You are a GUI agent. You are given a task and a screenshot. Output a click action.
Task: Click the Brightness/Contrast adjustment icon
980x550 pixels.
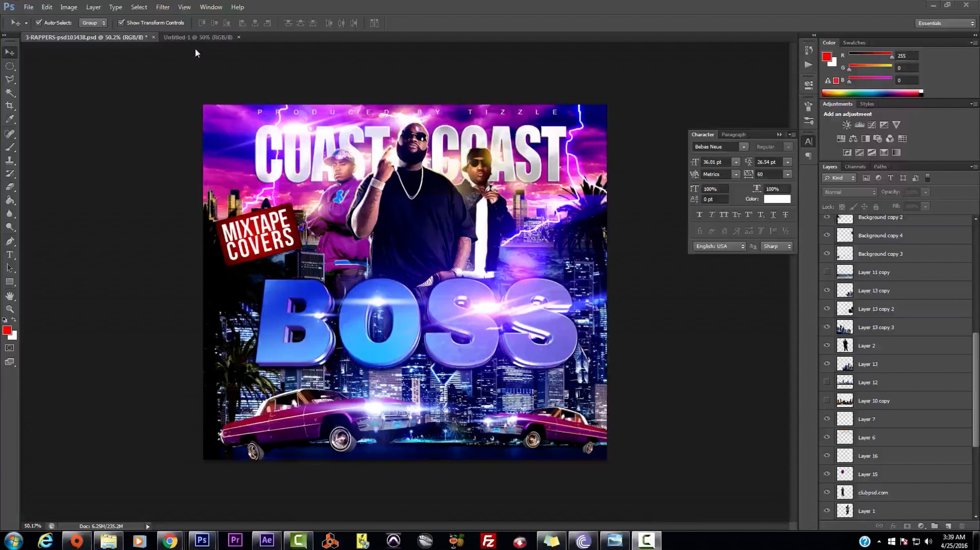tap(847, 125)
